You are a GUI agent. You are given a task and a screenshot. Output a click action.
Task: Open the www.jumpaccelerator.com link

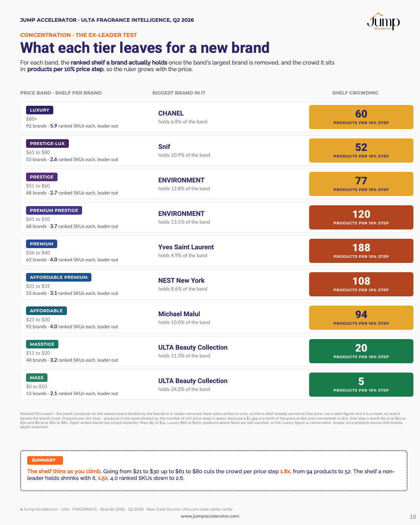click(210, 516)
